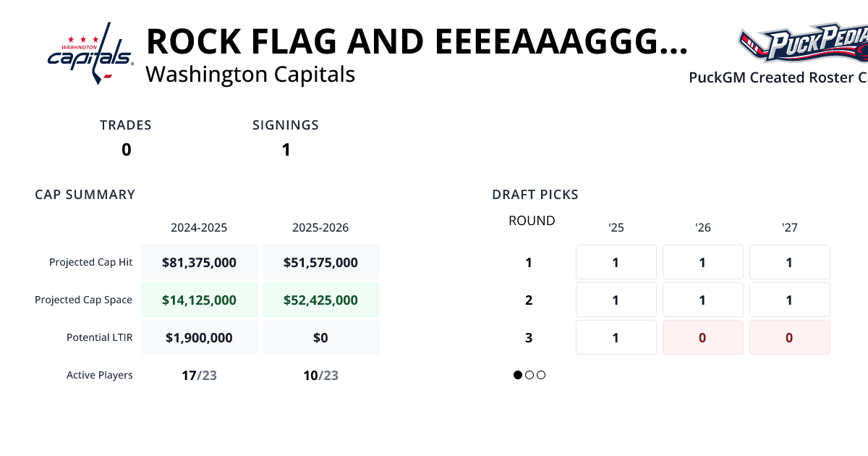Open the PuckPedia site logo
The image size is (868, 456).
tap(803, 43)
